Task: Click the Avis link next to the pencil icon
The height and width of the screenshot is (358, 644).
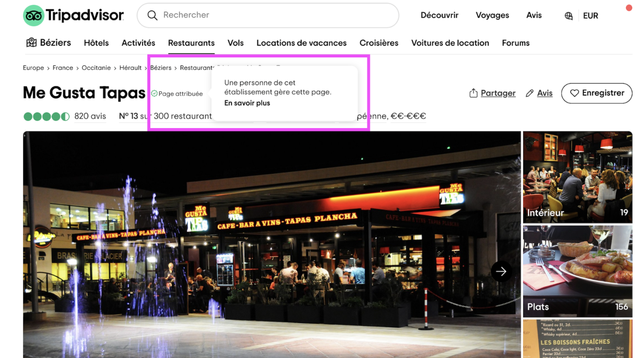Action: 545,93
